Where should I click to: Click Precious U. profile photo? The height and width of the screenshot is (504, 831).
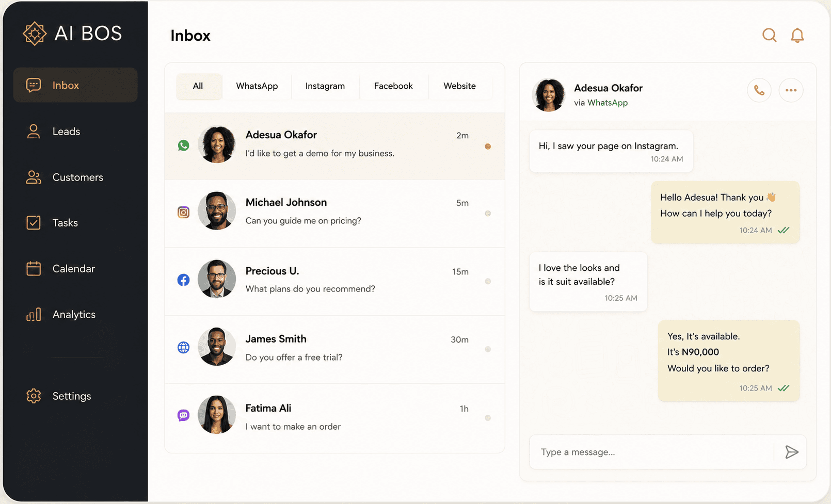pos(217,279)
